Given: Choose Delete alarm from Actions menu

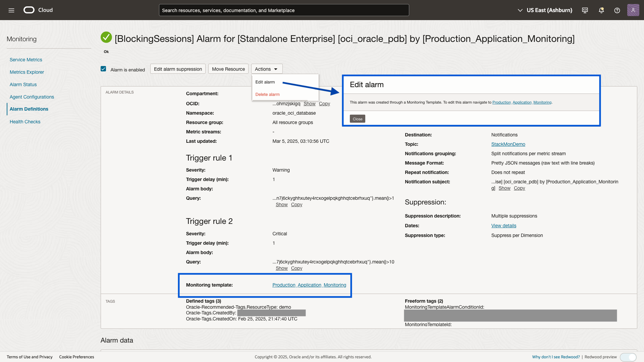Looking at the screenshot, I should pyautogui.click(x=267, y=95).
